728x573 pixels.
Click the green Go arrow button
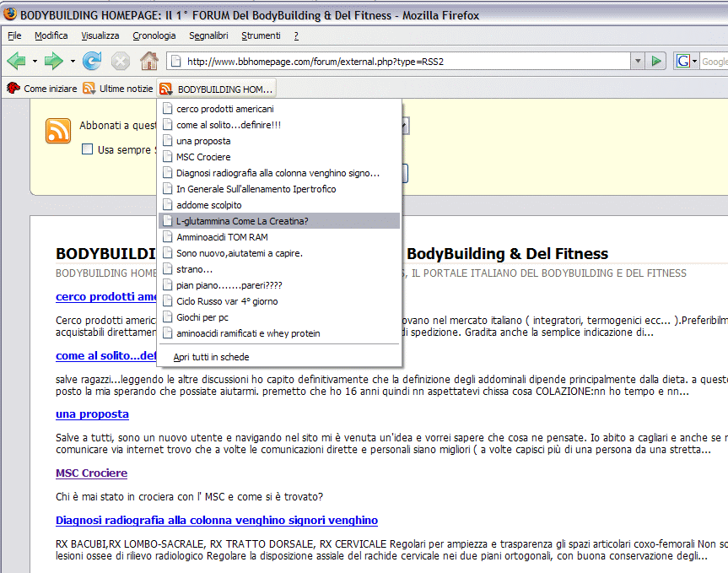pyautogui.click(x=658, y=61)
